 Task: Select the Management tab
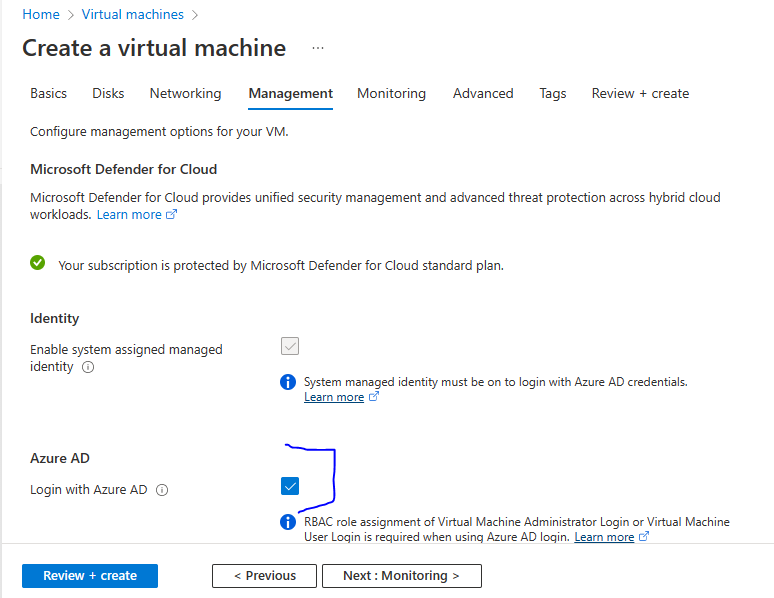click(291, 93)
